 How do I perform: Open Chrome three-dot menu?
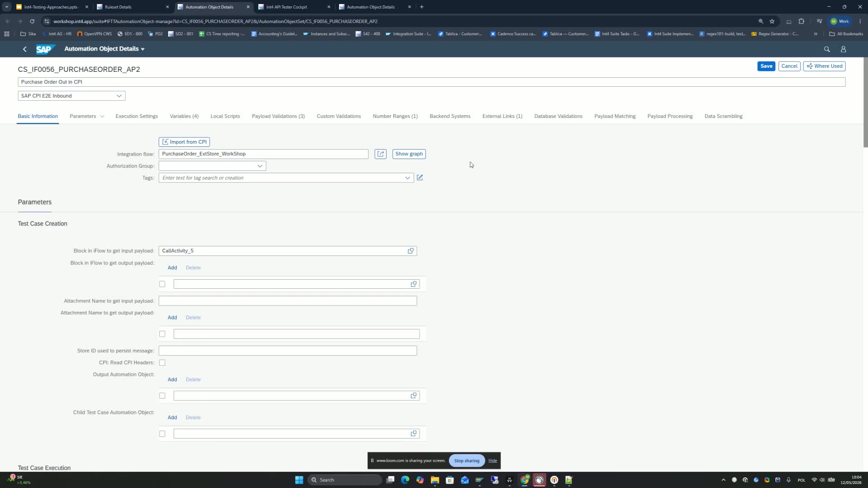[860, 21]
